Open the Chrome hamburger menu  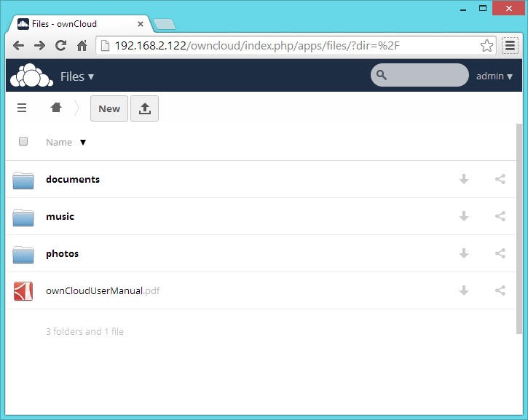tap(510, 45)
